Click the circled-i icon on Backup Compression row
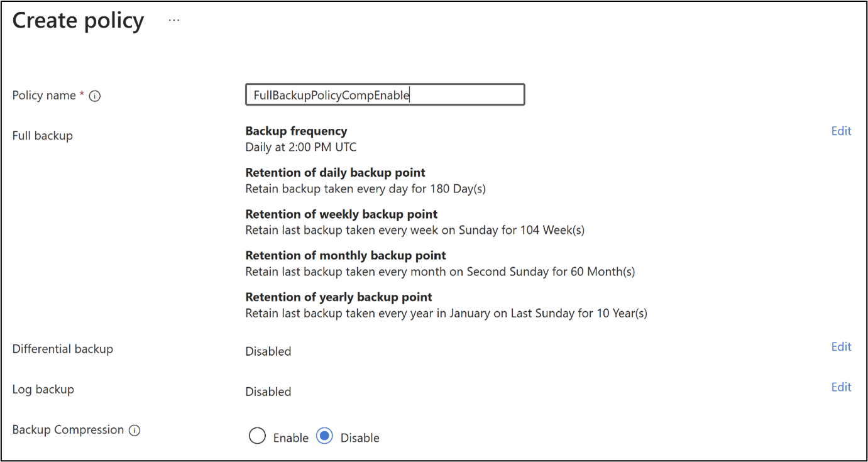Viewport: 868px width, 462px height. (x=135, y=430)
